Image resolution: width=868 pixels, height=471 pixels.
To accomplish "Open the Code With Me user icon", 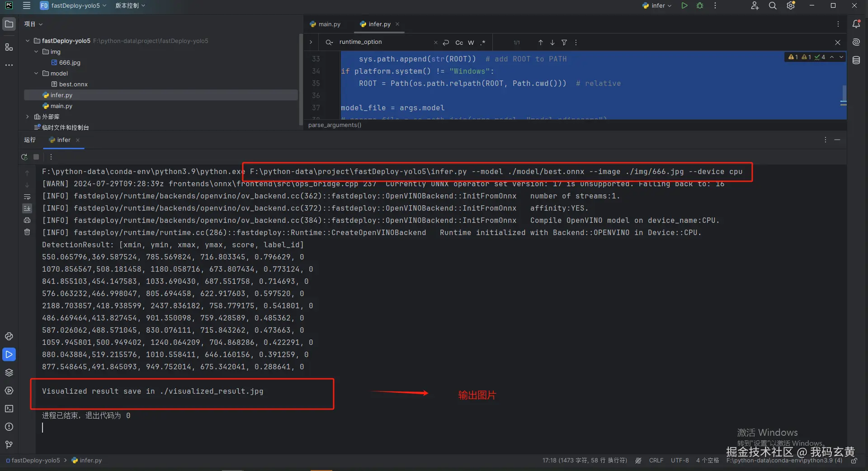I will [755, 5].
